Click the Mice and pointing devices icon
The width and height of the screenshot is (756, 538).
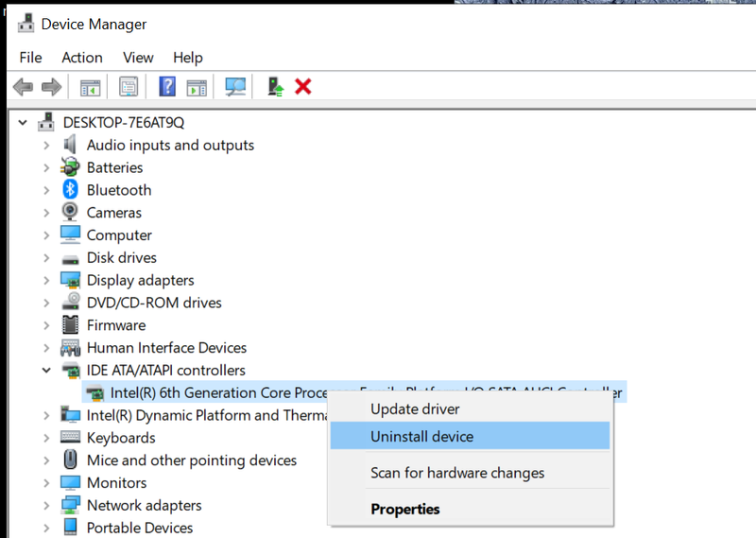(x=70, y=460)
